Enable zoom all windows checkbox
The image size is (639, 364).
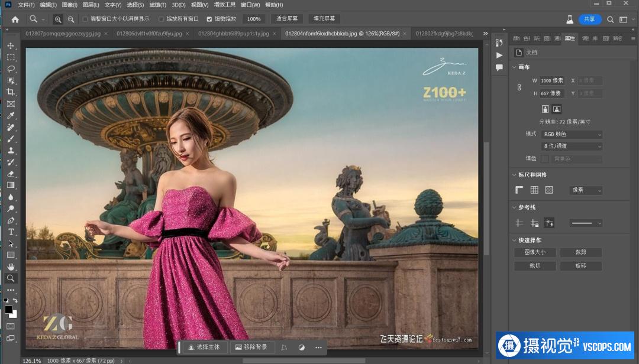[x=161, y=19]
